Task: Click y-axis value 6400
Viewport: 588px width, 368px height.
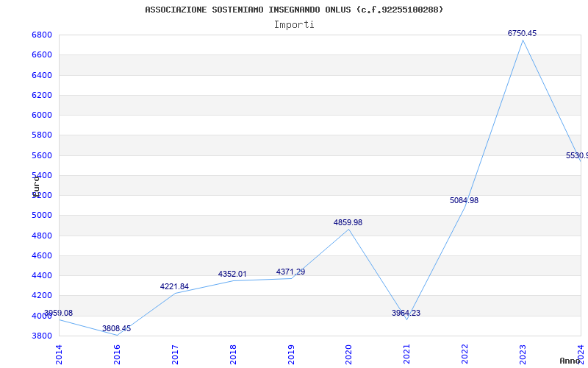Action: 42,75
